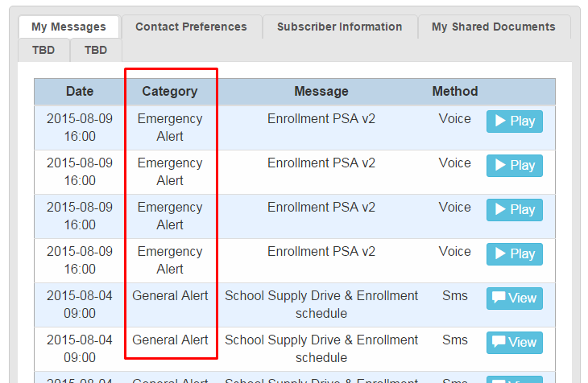The image size is (588, 383).
Task: Click the first General Alert category cell
Action: coord(170,296)
